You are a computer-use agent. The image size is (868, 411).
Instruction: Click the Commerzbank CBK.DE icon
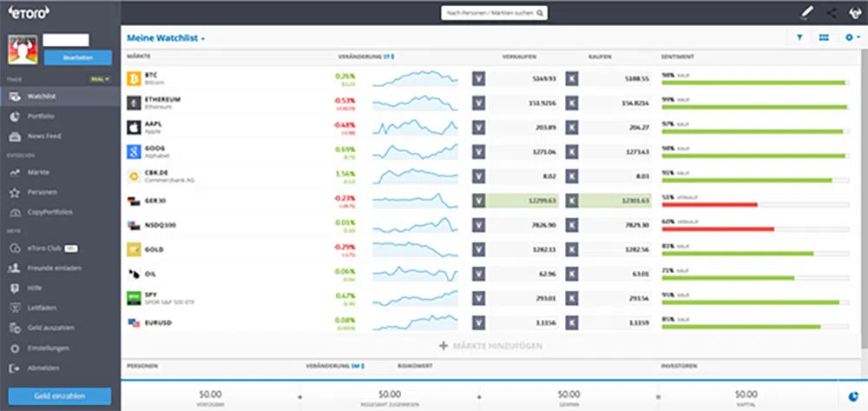click(x=134, y=176)
